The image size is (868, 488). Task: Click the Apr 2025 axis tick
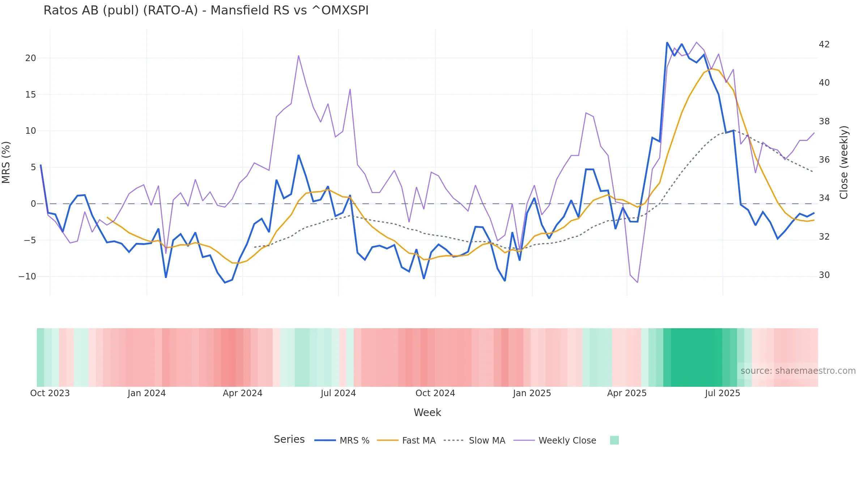[x=627, y=393]
